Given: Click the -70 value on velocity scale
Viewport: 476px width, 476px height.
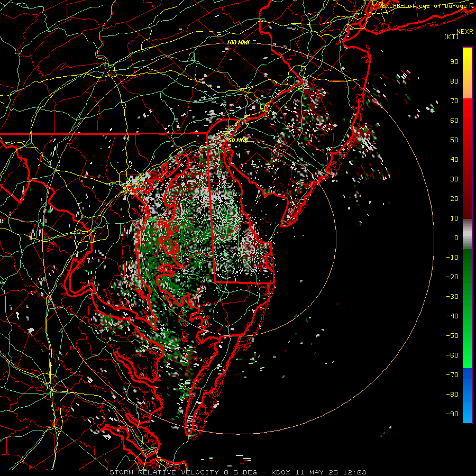Looking at the screenshot, I should coord(452,375).
